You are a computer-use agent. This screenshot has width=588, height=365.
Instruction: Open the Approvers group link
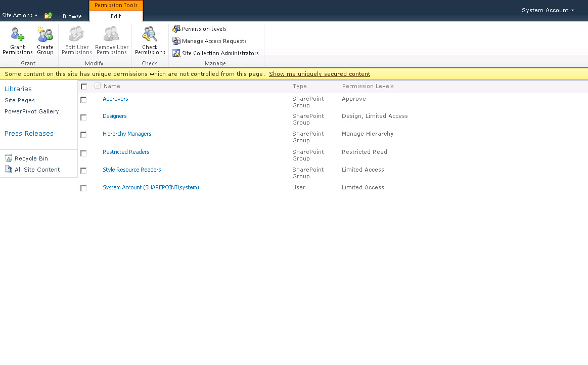pos(115,99)
